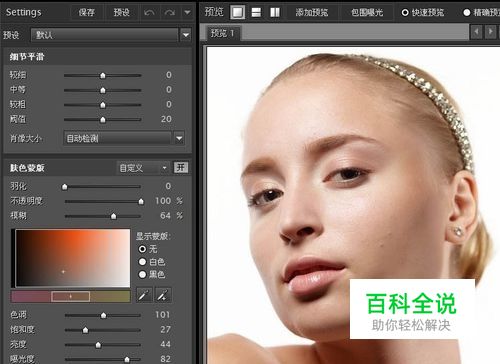The width and height of the screenshot is (500, 364).
Task: Click 添加预览 button
Action: [x=312, y=13]
